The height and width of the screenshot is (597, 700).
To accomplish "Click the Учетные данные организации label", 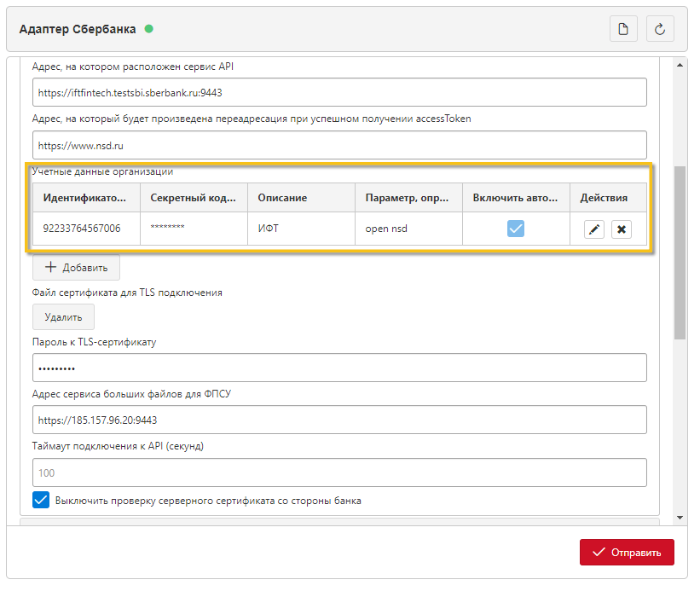I will pyautogui.click(x=102, y=171).
